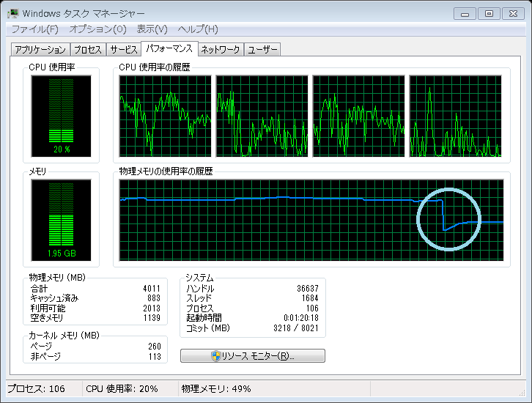Click the second CPU history graph

(x=262, y=116)
